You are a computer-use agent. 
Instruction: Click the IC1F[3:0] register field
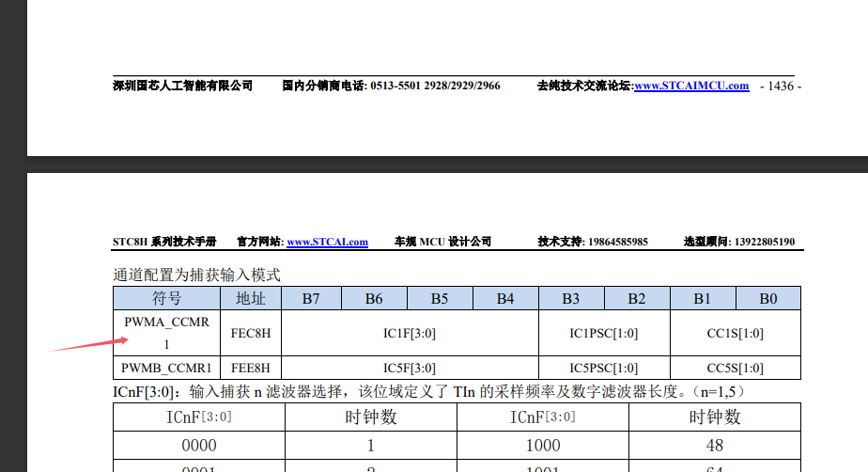pos(410,333)
